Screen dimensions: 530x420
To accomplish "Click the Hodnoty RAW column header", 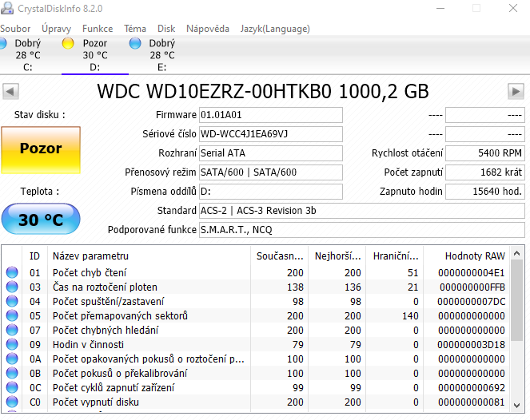I will click(x=467, y=256).
